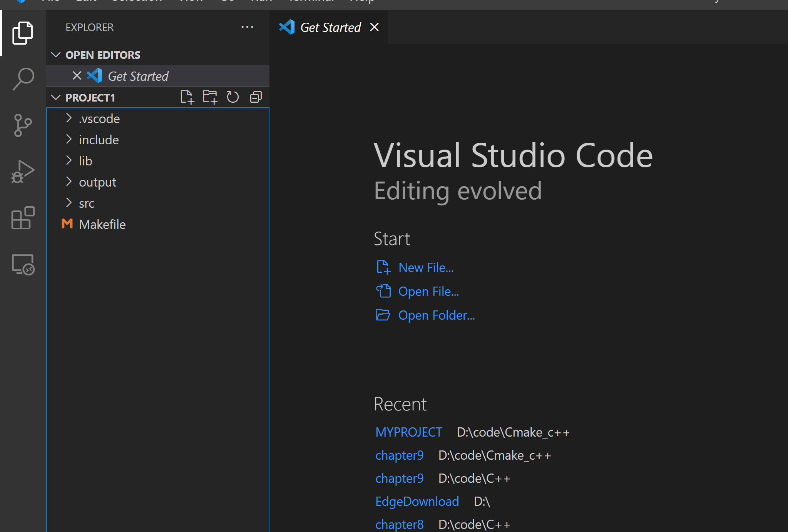Open the Explorer view in activity bar

[x=23, y=33]
